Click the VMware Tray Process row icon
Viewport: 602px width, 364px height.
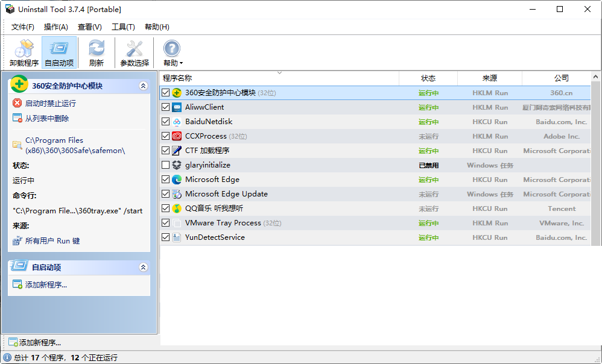click(x=177, y=223)
